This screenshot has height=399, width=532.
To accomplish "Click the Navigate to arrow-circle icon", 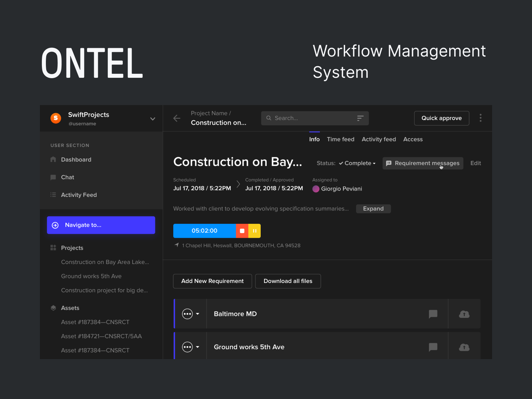I will (55, 225).
